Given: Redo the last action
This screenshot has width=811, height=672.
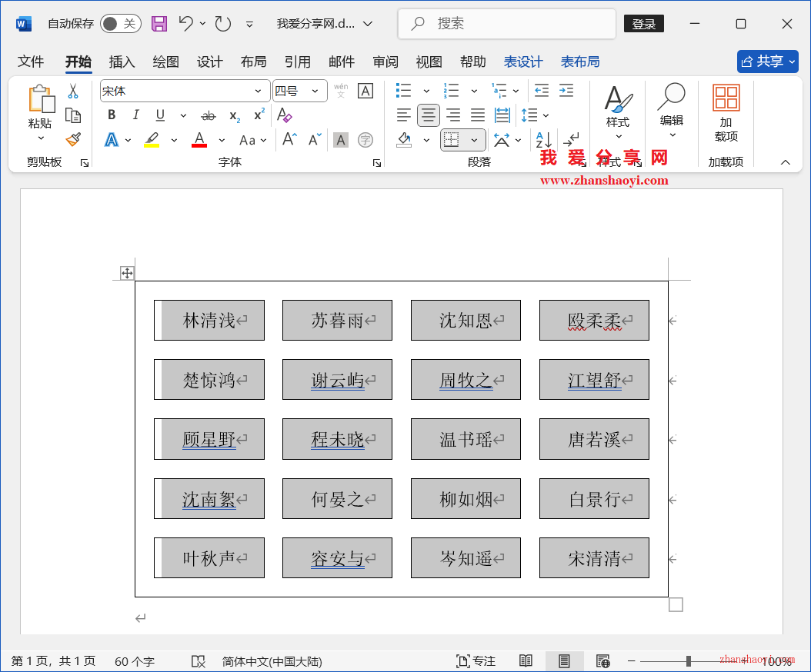Looking at the screenshot, I should tap(223, 24).
